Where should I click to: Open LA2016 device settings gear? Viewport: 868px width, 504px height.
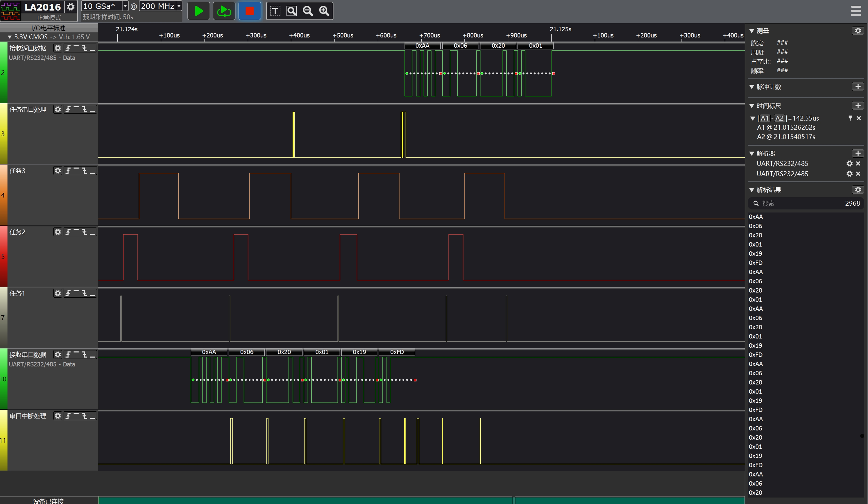[71, 7]
